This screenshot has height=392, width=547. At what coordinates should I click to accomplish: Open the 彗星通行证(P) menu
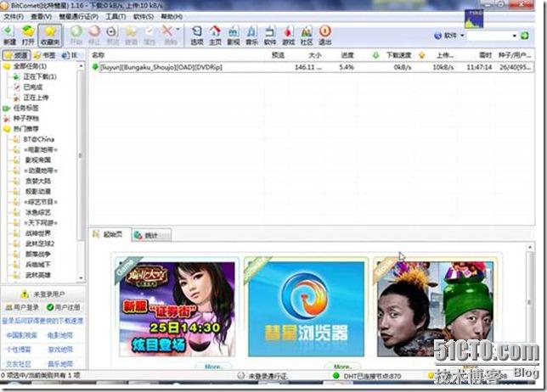coord(78,17)
